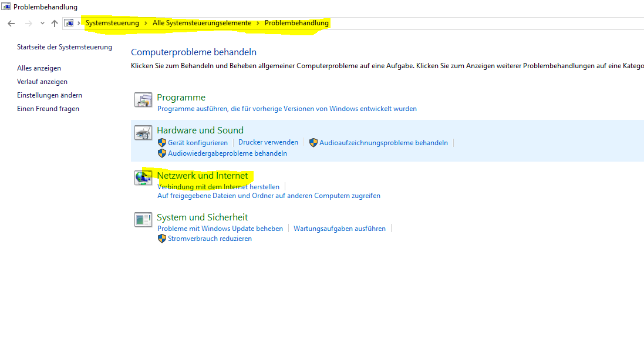Viewport: 644px width, 345px height.
Task: Open Hardware und Sound category
Action: pos(200,130)
